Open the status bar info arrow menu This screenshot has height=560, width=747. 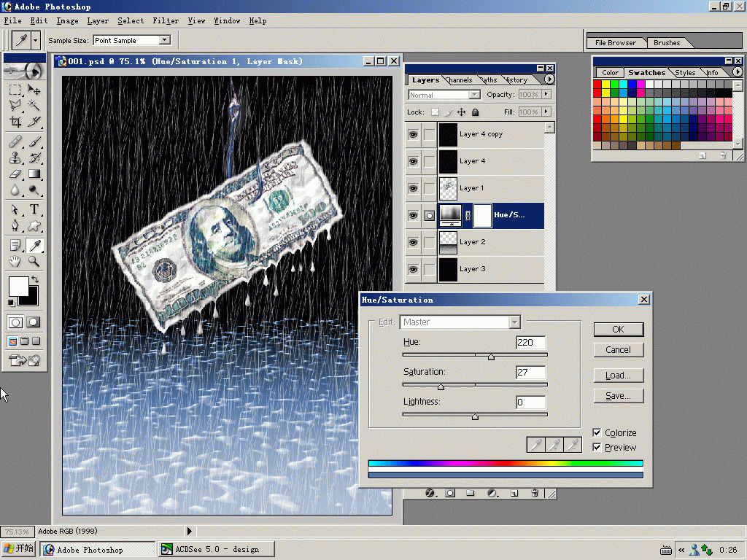pyautogui.click(x=189, y=531)
